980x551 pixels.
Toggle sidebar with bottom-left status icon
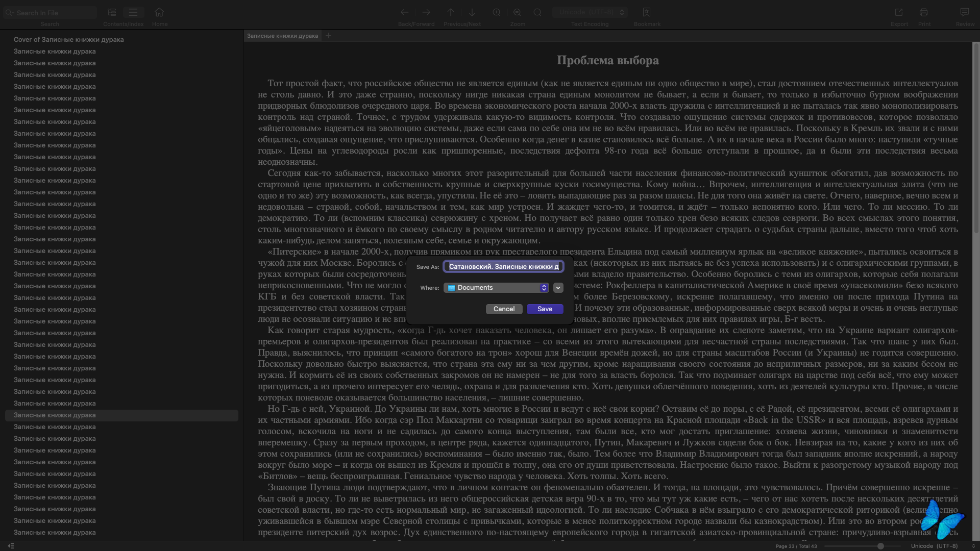pyautogui.click(x=11, y=546)
